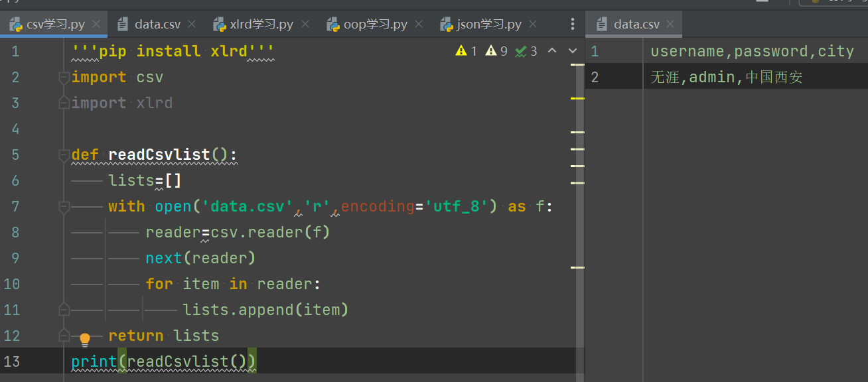Go to next highlighted error arrow
Screen dimensions: 868x382
[x=573, y=51]
